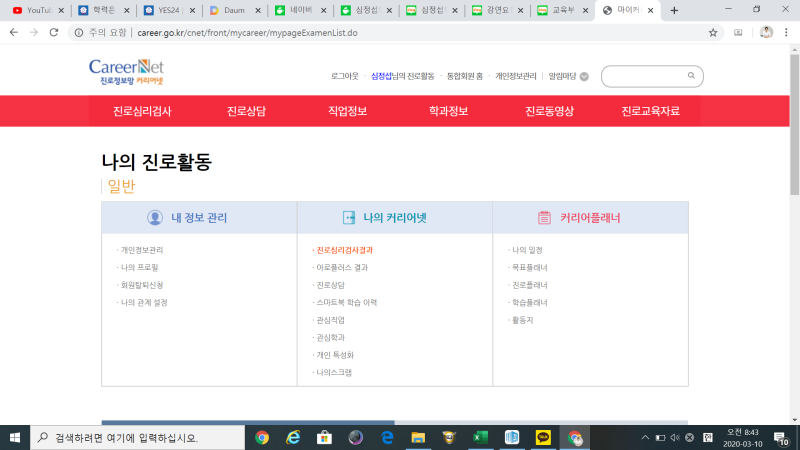This screenshot has width=800, height=450.
Task: Click the 커리어플래너 calendar icon
Action: coord(544,217)
